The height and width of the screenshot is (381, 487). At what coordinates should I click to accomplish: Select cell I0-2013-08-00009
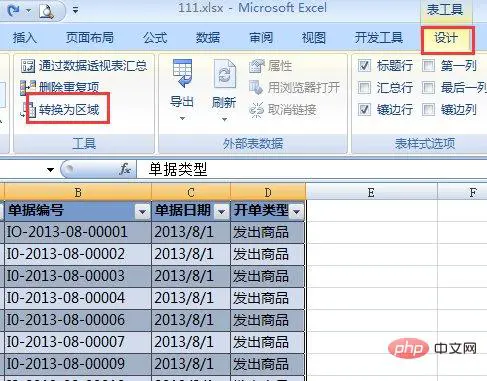coord(78,364)
